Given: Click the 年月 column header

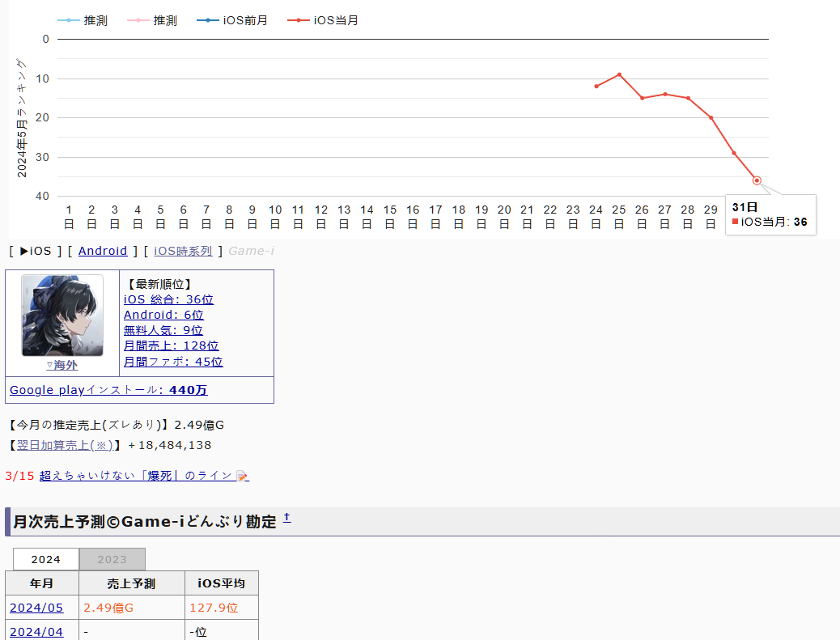Looking at the screenshot, I should (42, 583).
